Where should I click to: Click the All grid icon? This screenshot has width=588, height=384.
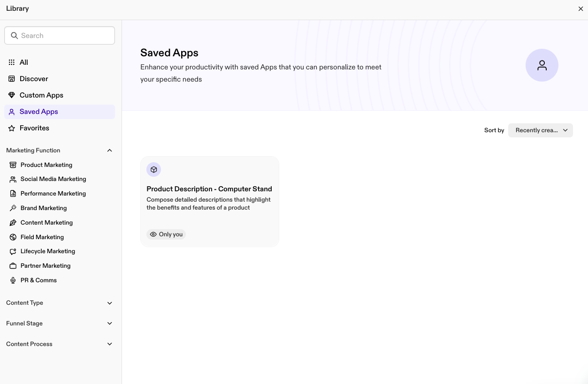[12, 62]
